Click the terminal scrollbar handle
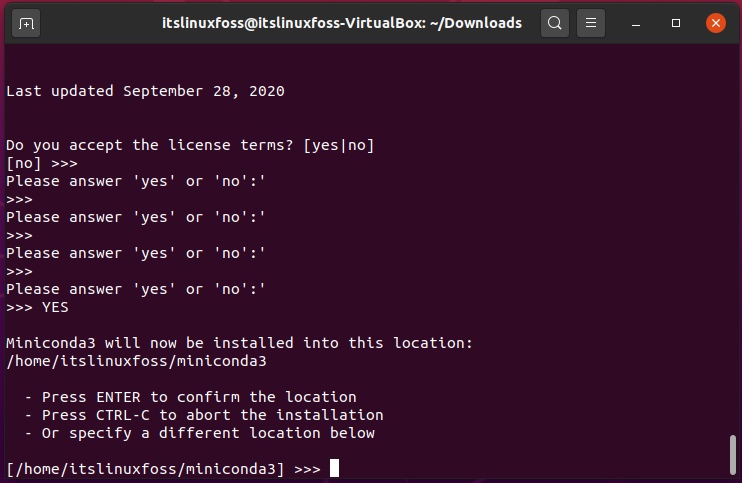This screenshot has height=483, width=742. pos(733,455)
